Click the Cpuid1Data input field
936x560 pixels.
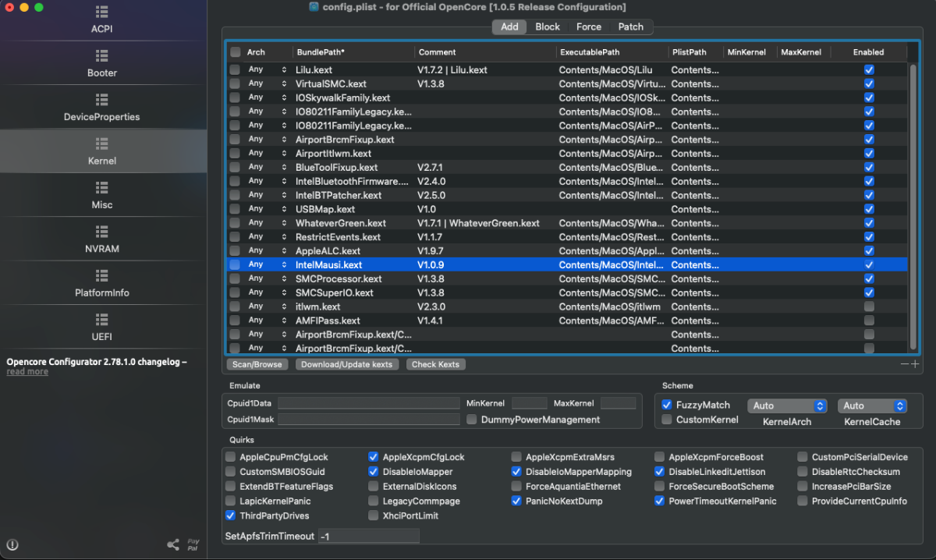[x=369, y=403]
